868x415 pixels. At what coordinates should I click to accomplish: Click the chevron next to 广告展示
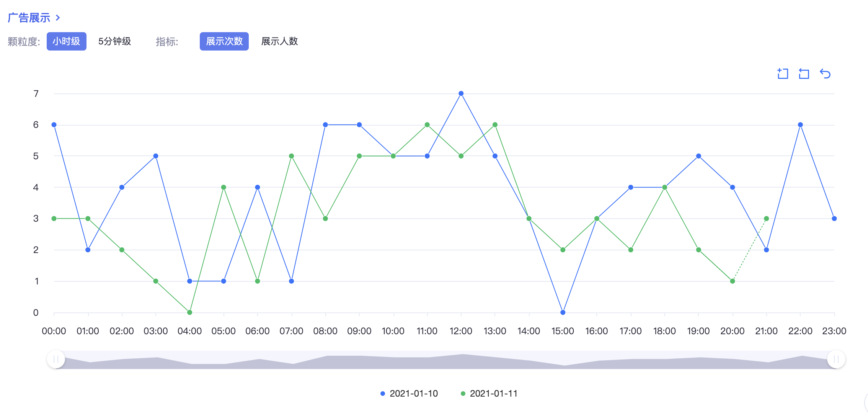58,18
